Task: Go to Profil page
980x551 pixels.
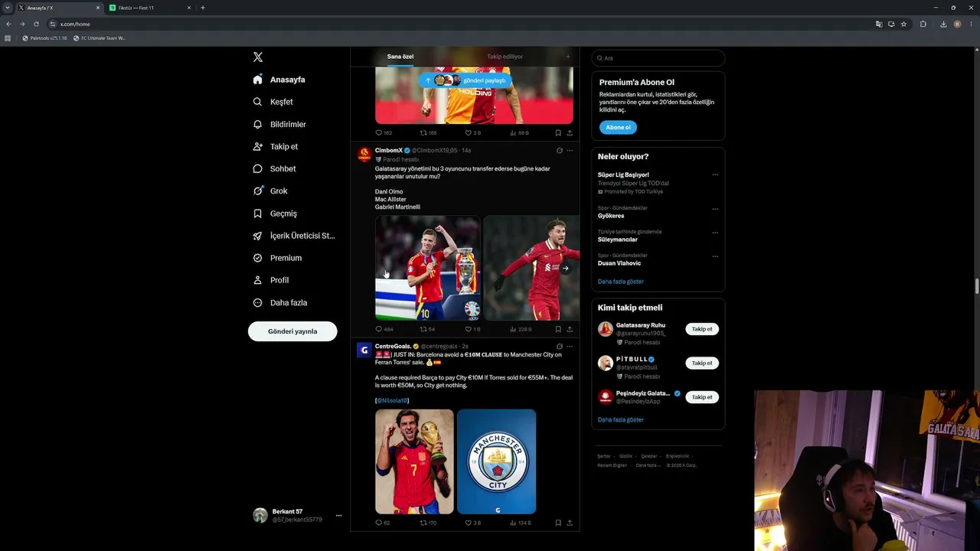Action: tap(271, 280)
